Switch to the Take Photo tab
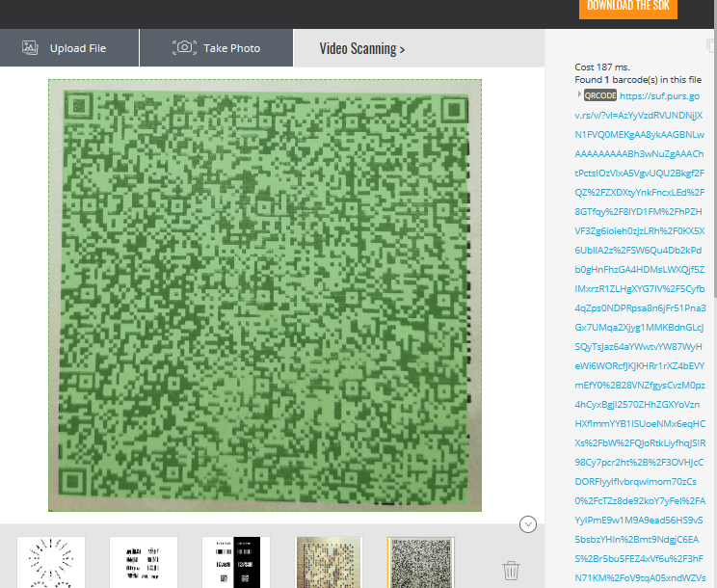The image size is (717, 588). (x=216, y=48)
